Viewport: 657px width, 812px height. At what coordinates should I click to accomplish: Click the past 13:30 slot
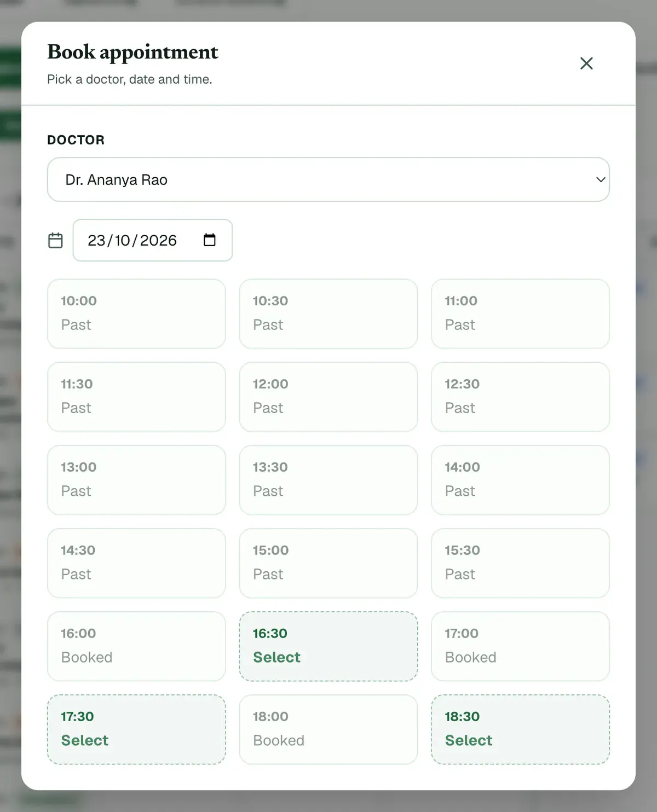click(328, 480)
